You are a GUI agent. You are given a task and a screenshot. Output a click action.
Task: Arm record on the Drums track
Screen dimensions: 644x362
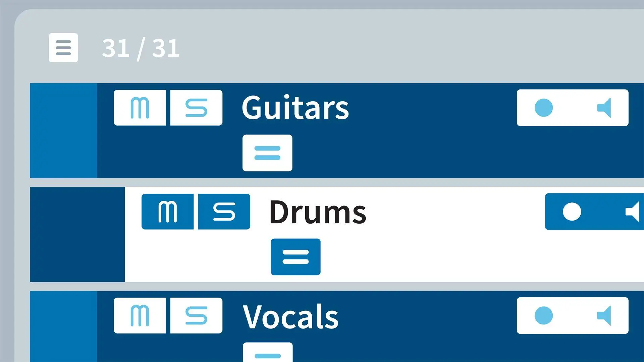tap(572, 212)
